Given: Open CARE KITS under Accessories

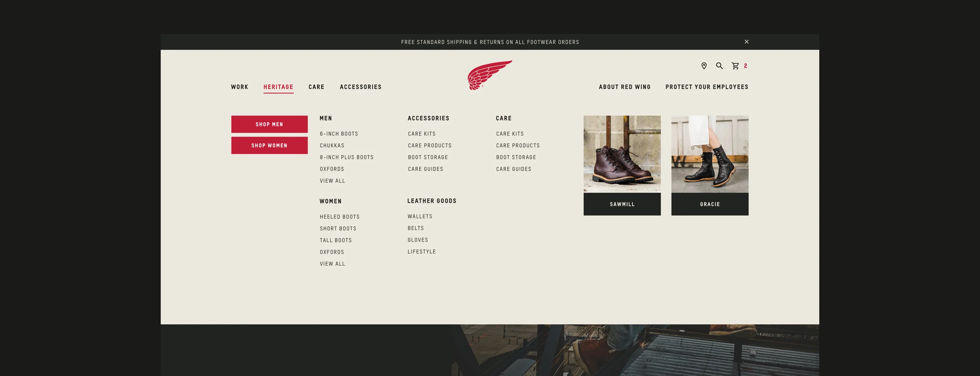Looking at the screenshot, I should pyautogui.click(x=421, y=134).
